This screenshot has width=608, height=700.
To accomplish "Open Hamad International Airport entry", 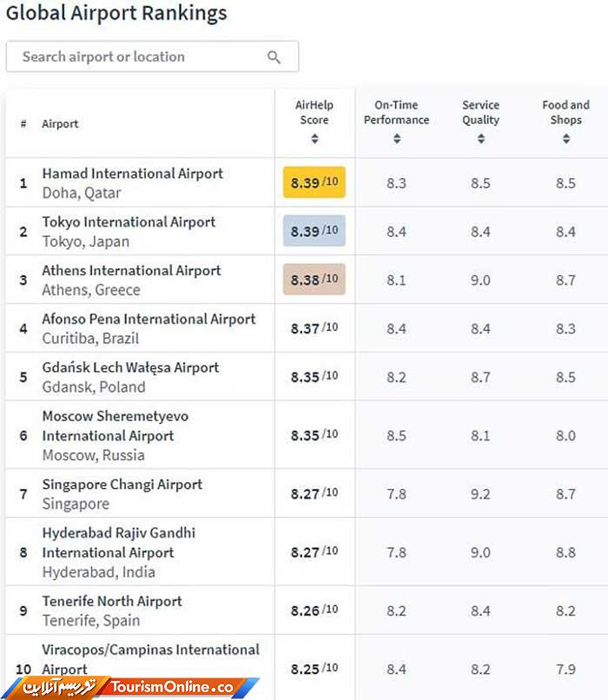I will pyautogui.click(x=132, y=174).
